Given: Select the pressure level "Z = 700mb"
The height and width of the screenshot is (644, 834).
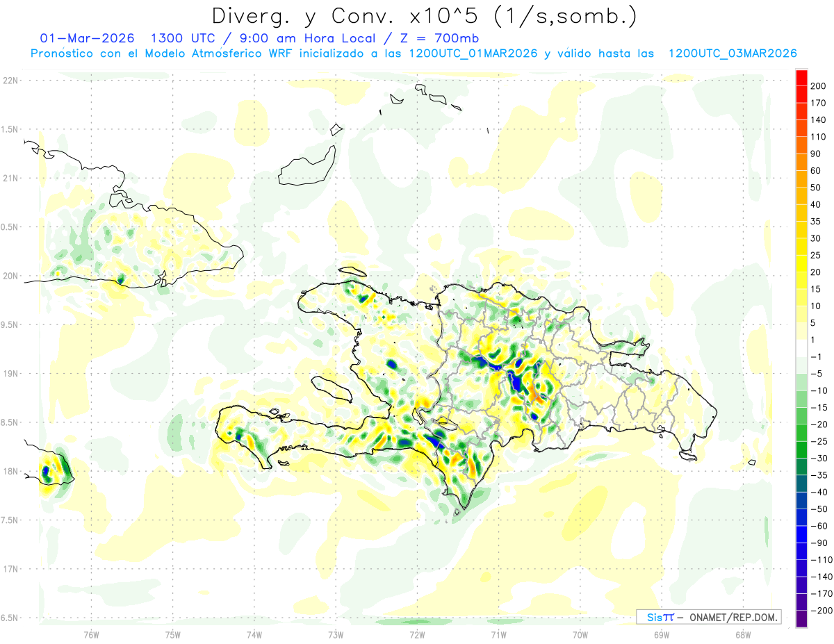Looking at the screenshot, I should [x=439, y=38].
